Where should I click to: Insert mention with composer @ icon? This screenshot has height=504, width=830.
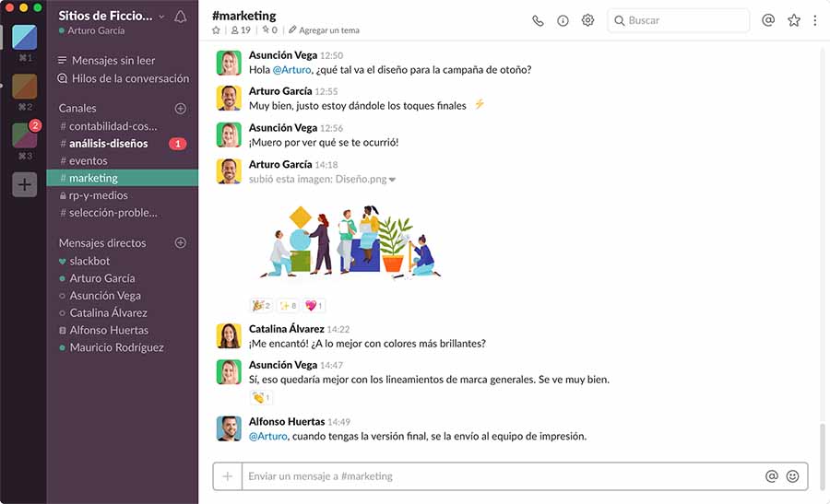[x=772, y=476]
